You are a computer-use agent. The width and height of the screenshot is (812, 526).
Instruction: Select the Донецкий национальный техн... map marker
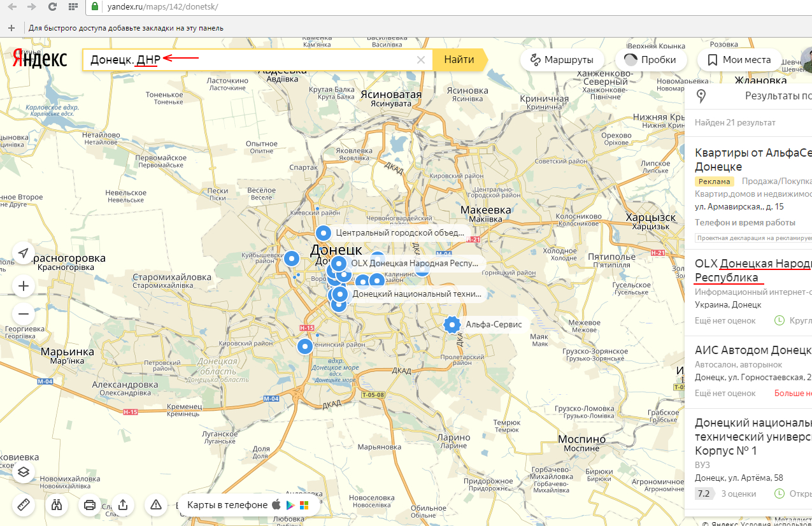[340, 294]
